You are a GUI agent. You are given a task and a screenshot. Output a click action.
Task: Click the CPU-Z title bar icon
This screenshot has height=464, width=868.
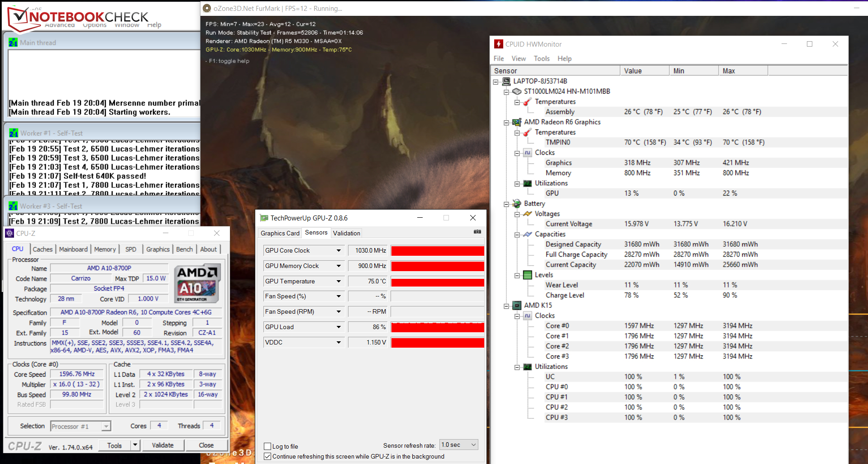(x=10, y=233)
